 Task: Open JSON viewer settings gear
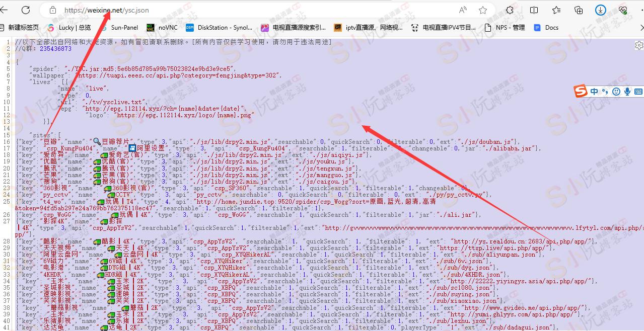click(x=639, y=45)
